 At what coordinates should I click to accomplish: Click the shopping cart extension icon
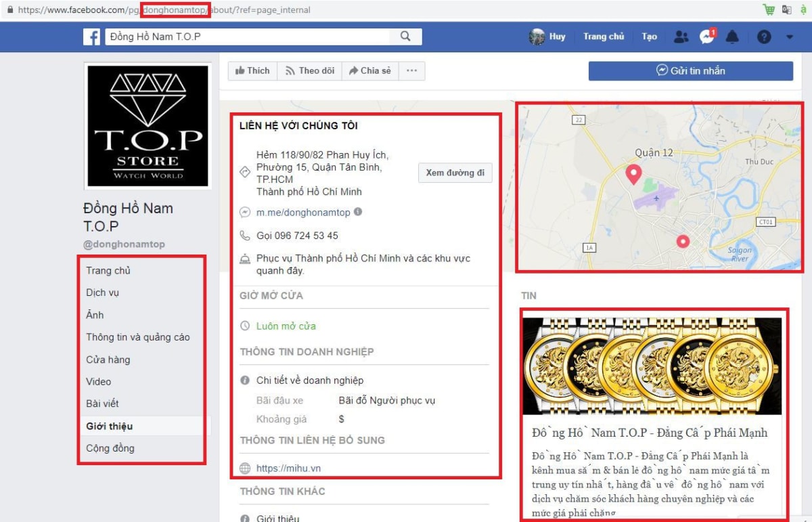pos(769,9)
